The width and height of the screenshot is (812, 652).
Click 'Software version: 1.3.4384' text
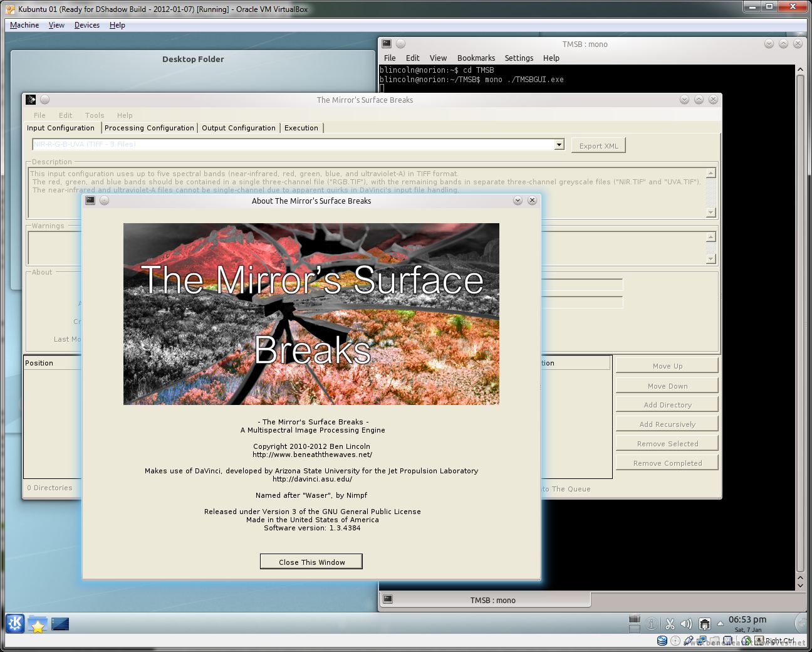[312, 528]
